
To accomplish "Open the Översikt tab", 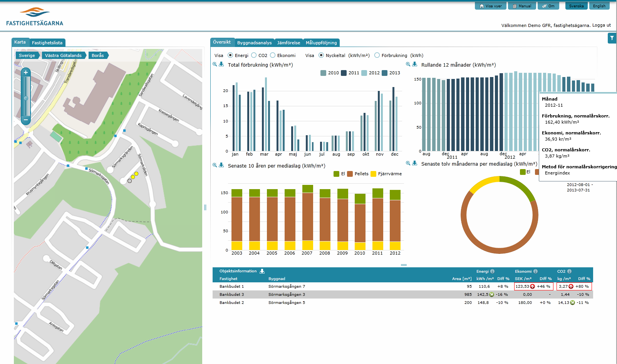I will (222, 42).
